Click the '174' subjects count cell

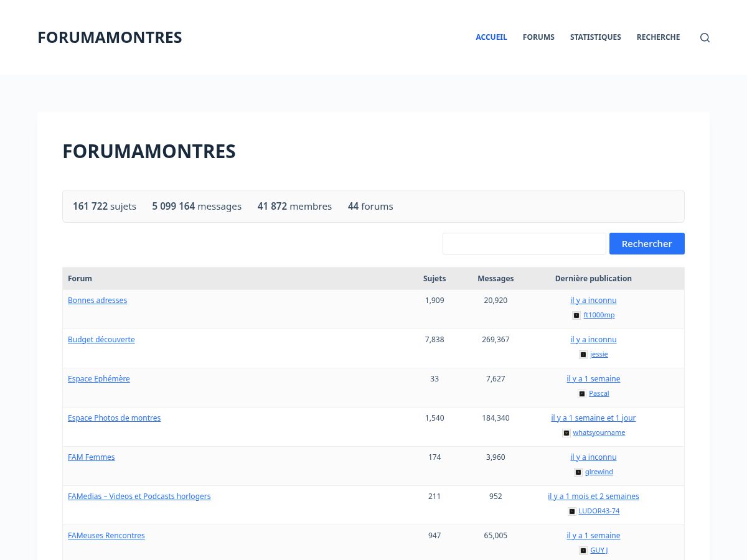pos(435,457)
